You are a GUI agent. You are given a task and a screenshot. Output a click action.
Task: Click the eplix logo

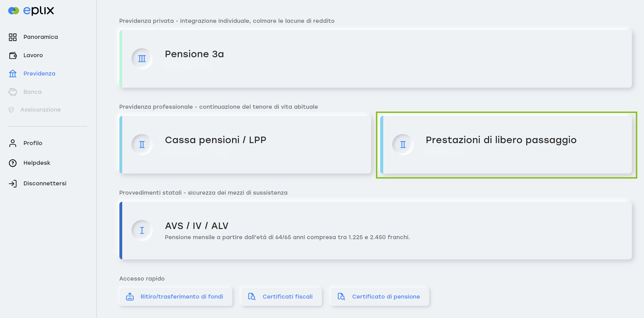(x=31, y=11)
